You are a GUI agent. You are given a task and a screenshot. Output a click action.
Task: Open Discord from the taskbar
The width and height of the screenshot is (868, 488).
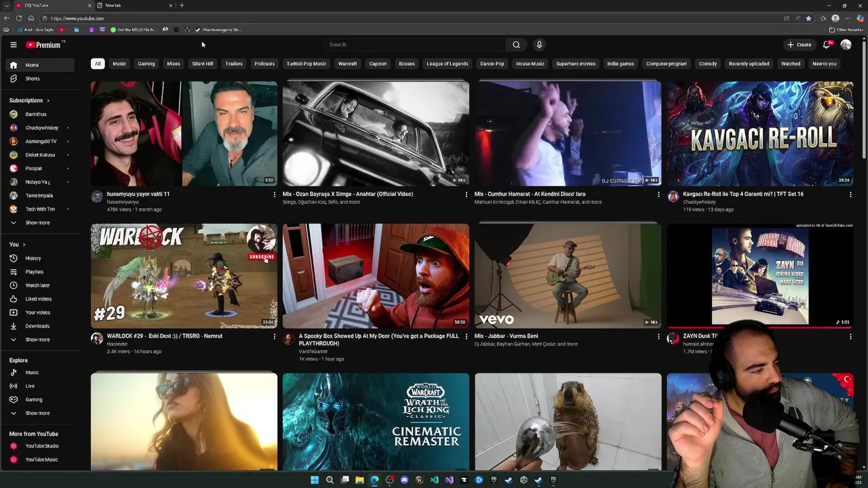pos(404,480)
